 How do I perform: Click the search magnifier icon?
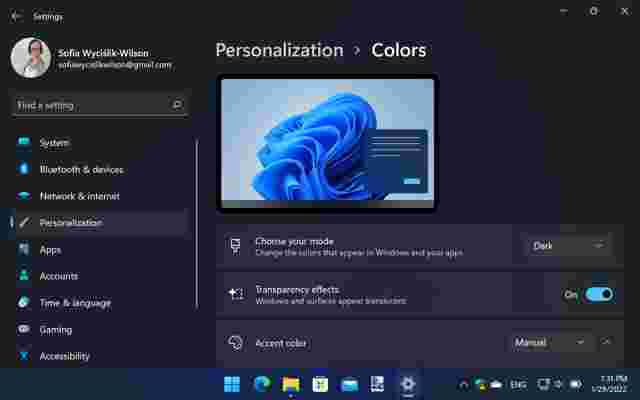coord(177,105)
